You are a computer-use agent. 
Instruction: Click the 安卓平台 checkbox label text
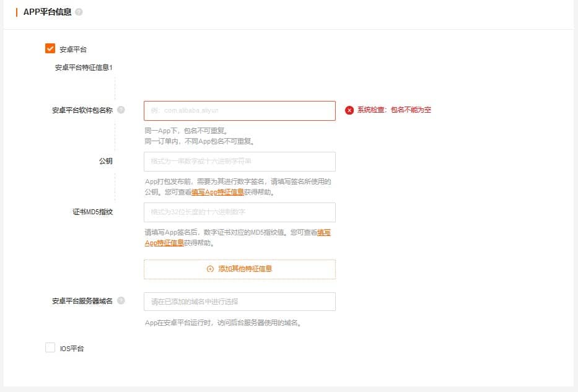pyautogui.click(x=73, y=49)
